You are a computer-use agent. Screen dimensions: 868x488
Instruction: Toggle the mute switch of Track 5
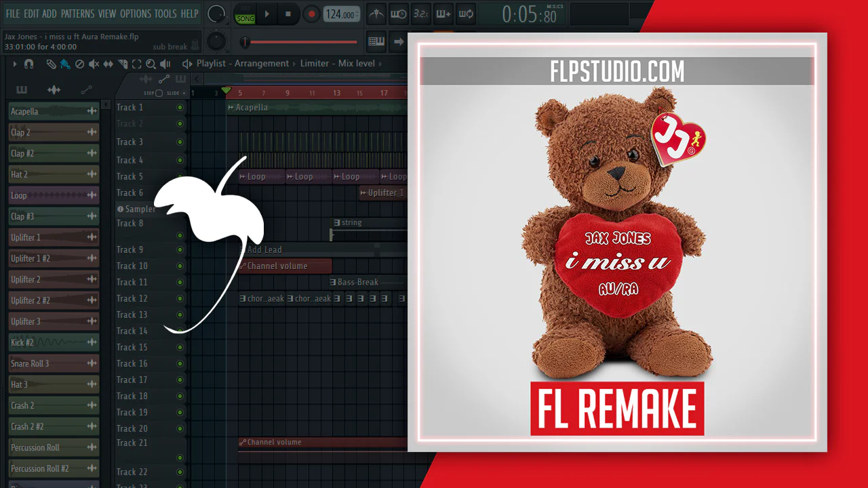pyautogui.click(x=180, y=177)
